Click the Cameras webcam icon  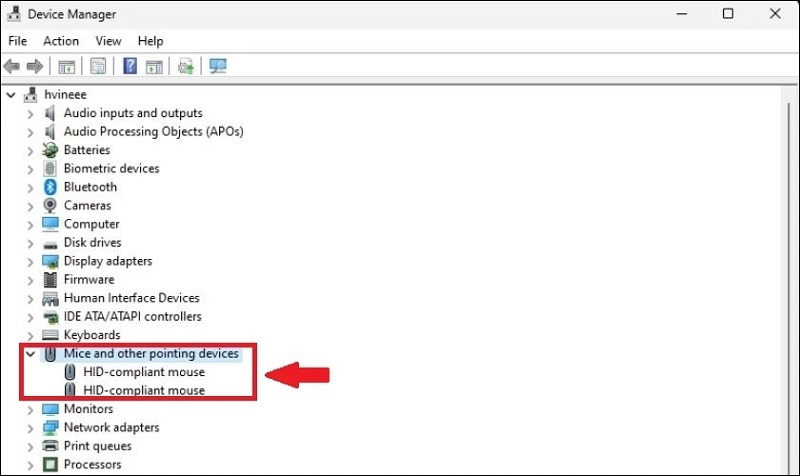click(50, 205)
